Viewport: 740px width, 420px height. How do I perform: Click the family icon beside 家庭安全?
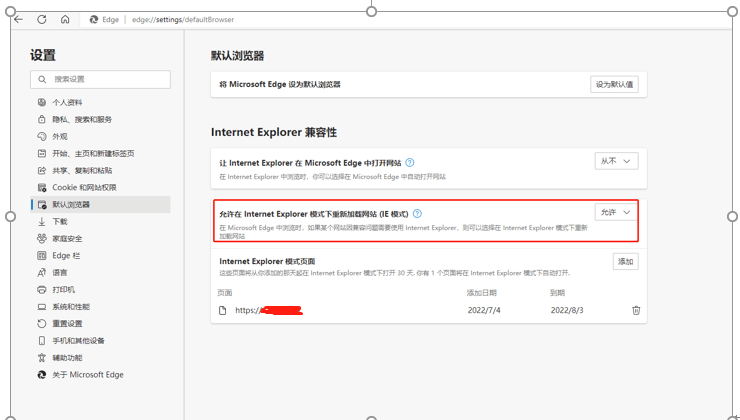tap(42, 238)
